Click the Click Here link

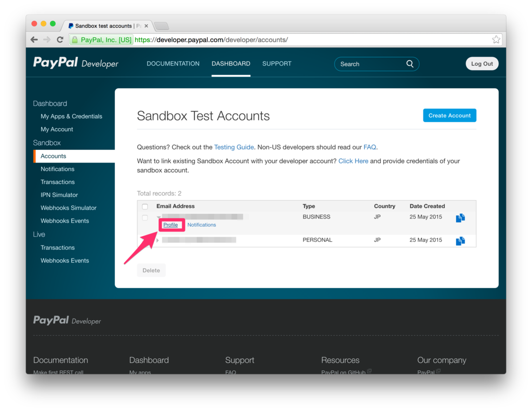[353, 161]
